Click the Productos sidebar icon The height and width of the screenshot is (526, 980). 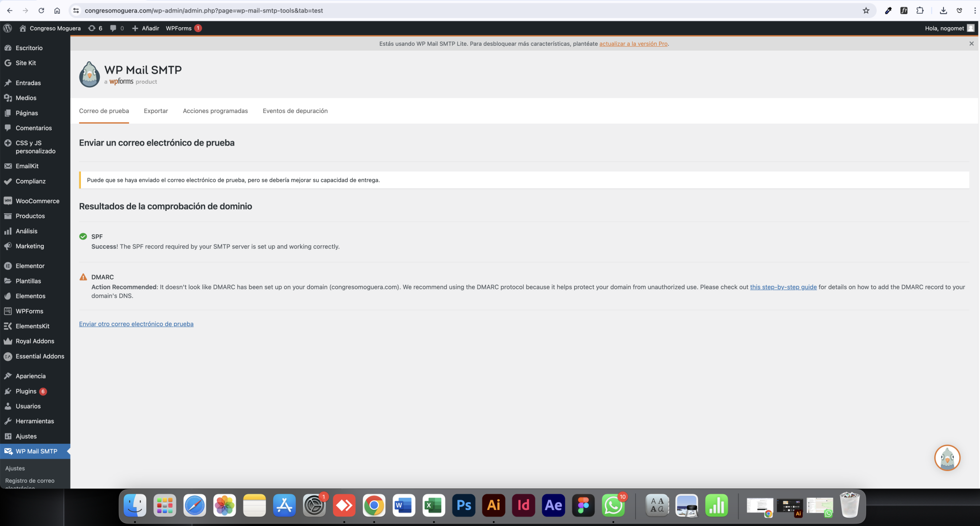pyautogui.click(x=8, y=216)
